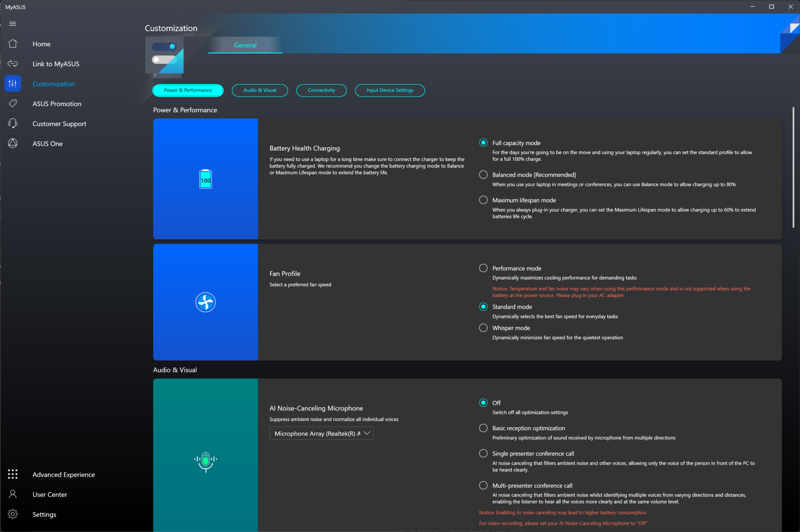Click the Fan Profile heading
This screenshot has width=800, height=532.
tap(285, 274)
